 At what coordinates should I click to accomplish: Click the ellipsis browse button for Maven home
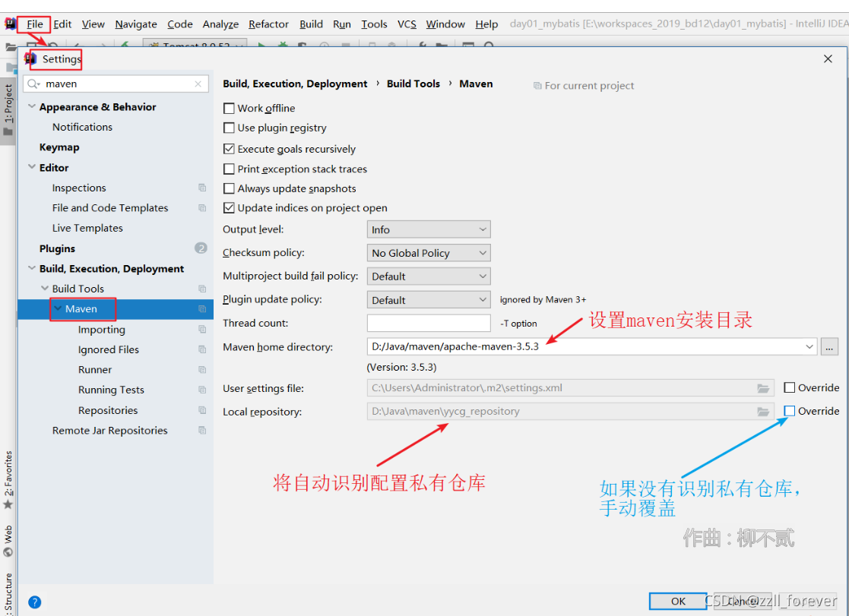(829, 346)
